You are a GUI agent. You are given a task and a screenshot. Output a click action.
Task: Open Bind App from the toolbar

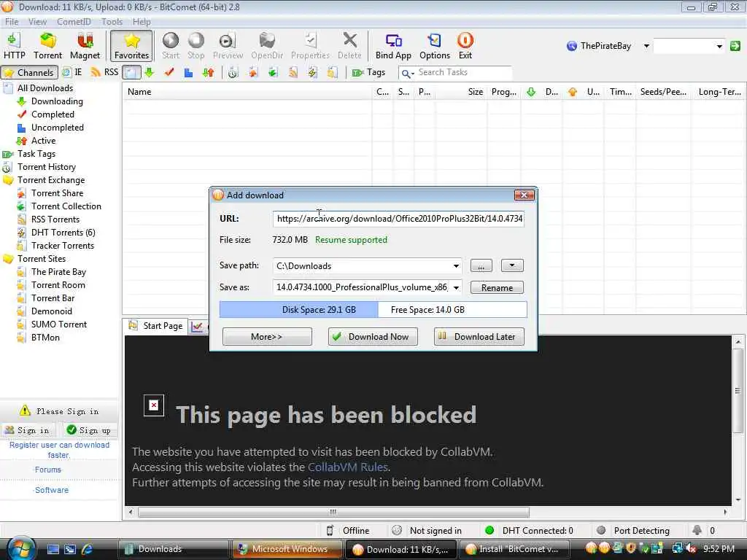[393, 46]
